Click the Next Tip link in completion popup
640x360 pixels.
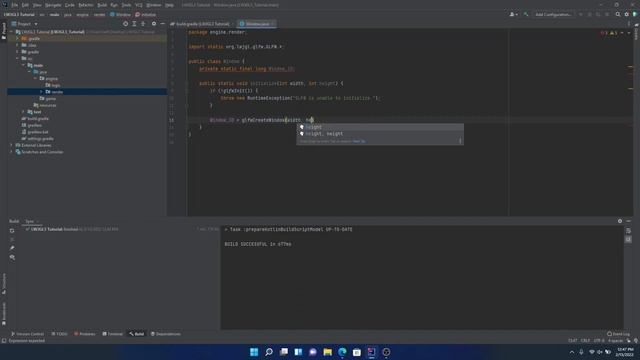point(359,141)
